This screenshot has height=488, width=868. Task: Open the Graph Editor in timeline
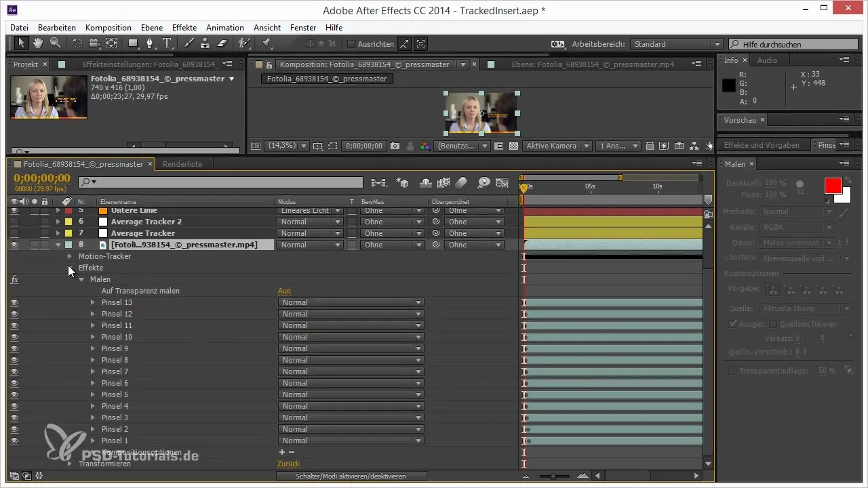tap(502, 182)
